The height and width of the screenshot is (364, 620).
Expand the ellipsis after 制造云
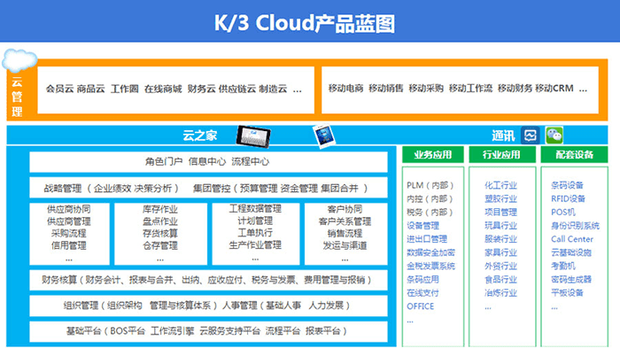pos(297,89)
